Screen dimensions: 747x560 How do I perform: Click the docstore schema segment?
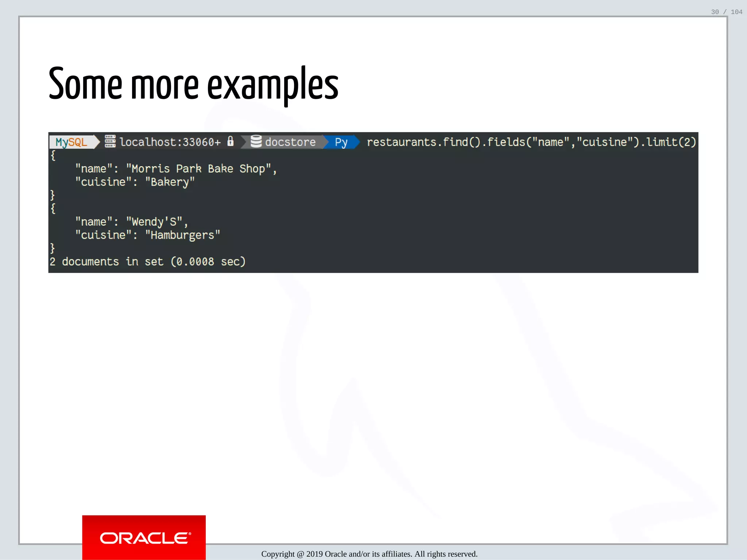coord(290,142)
